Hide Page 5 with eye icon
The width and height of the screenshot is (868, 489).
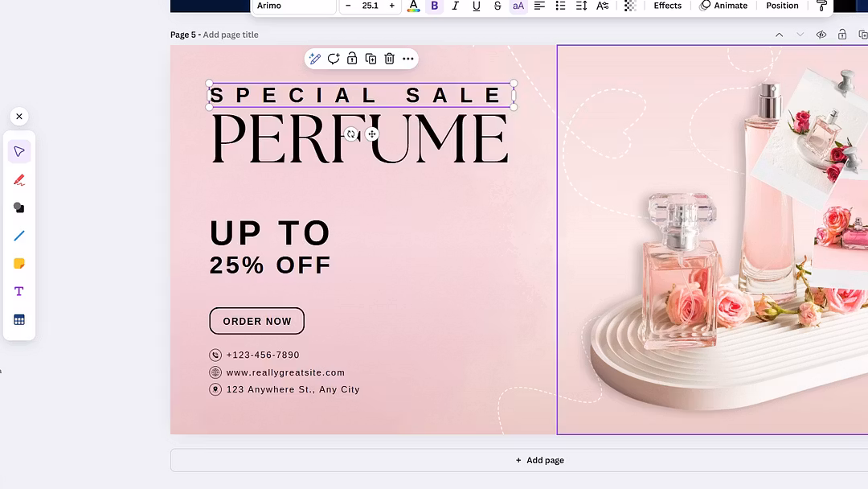click(821, 35)
